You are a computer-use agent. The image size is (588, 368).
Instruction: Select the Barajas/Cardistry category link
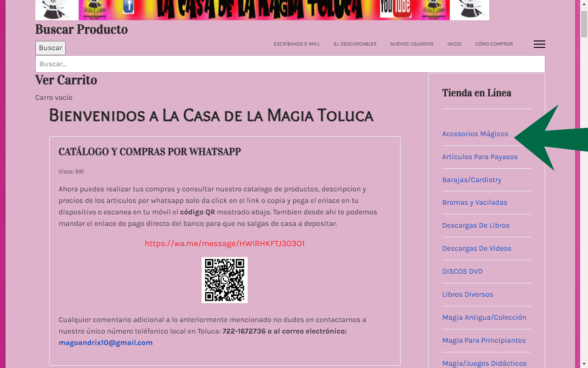(471, 180)
